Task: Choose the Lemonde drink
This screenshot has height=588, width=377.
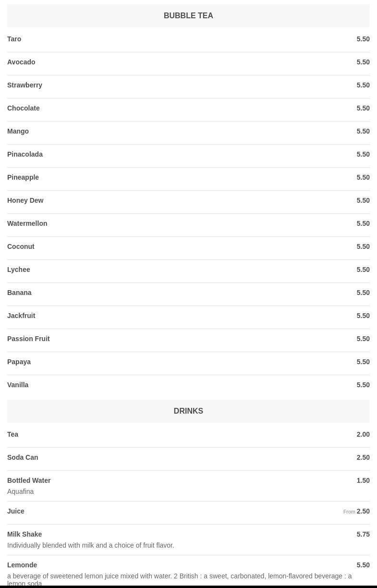Action: click(188, 572)
